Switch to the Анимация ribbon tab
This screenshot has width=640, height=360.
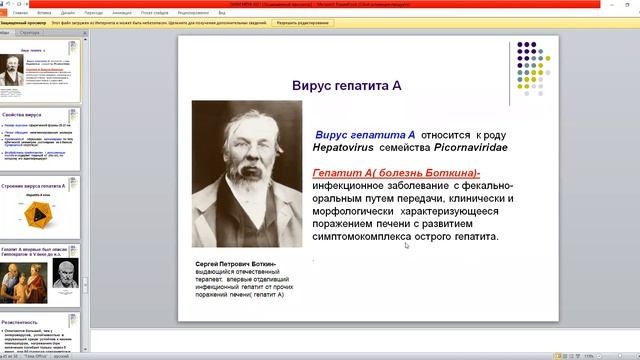pos(122,13)
